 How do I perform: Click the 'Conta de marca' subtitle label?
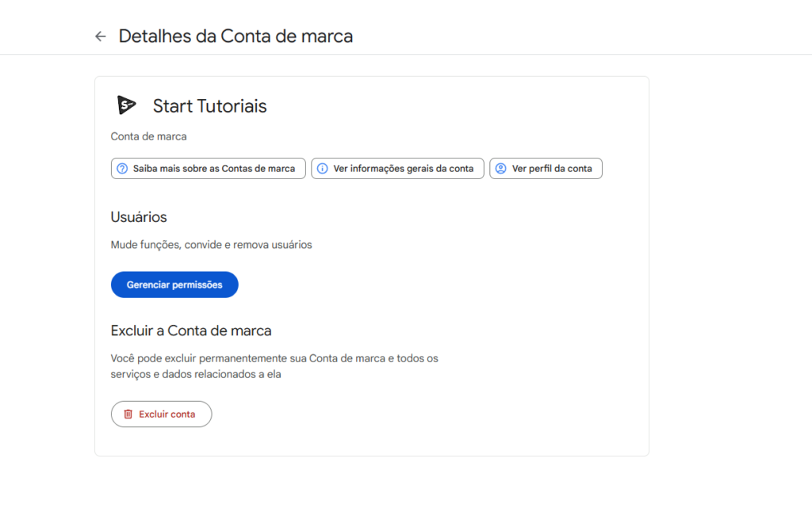coord(148,136)
